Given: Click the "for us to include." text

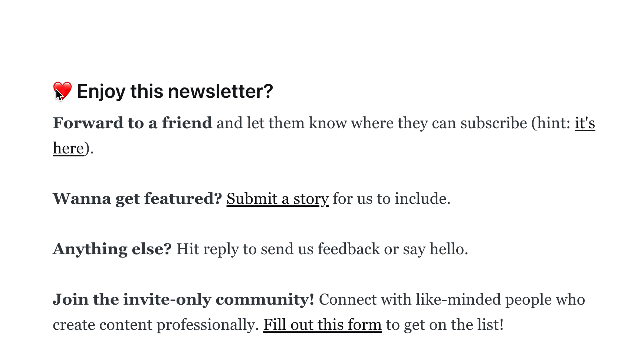Looking at the screenshot, I should 391,199.
